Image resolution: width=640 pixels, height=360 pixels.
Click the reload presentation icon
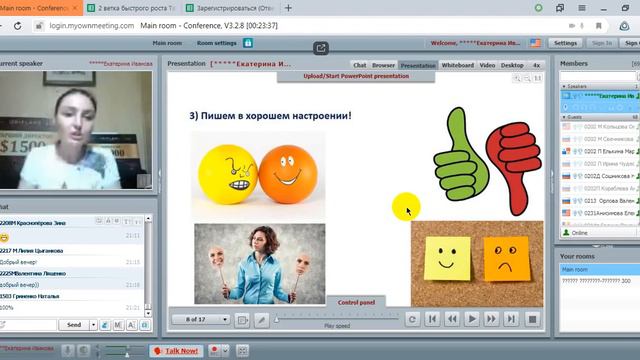pyautogui.click(x=412, y=319)
